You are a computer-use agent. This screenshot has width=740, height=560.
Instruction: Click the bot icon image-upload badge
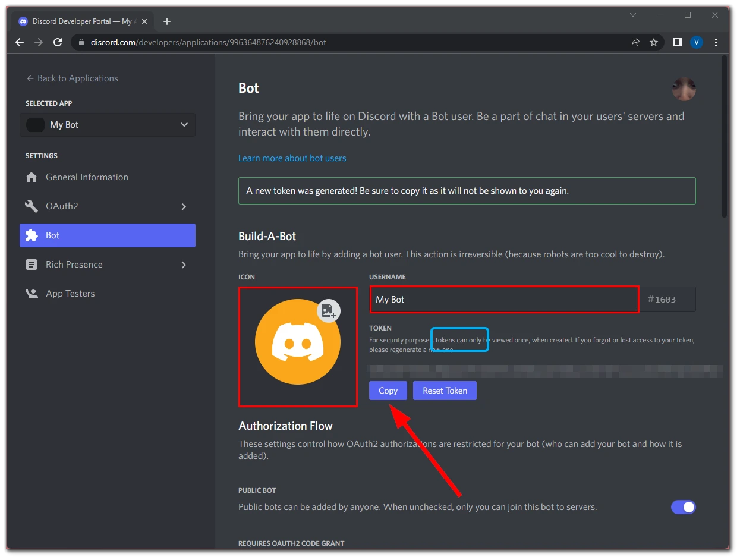click(x=329, y=311)
